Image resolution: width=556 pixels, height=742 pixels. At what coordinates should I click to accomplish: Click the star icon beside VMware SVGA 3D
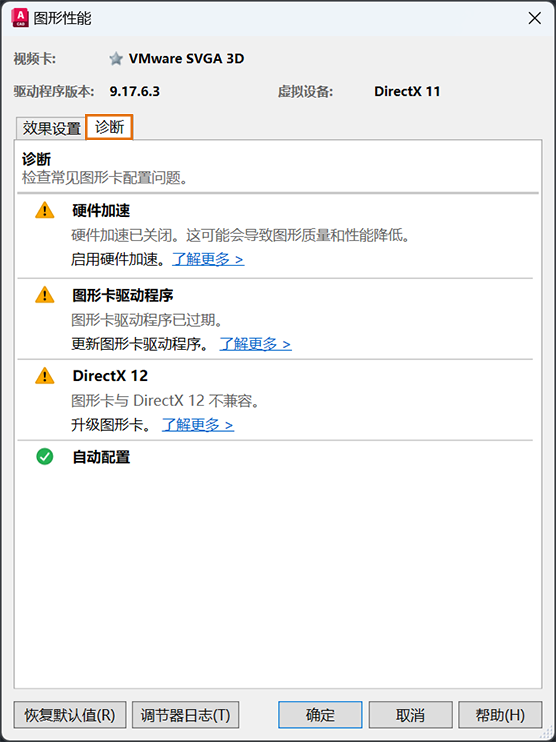[x=116, y=59]
